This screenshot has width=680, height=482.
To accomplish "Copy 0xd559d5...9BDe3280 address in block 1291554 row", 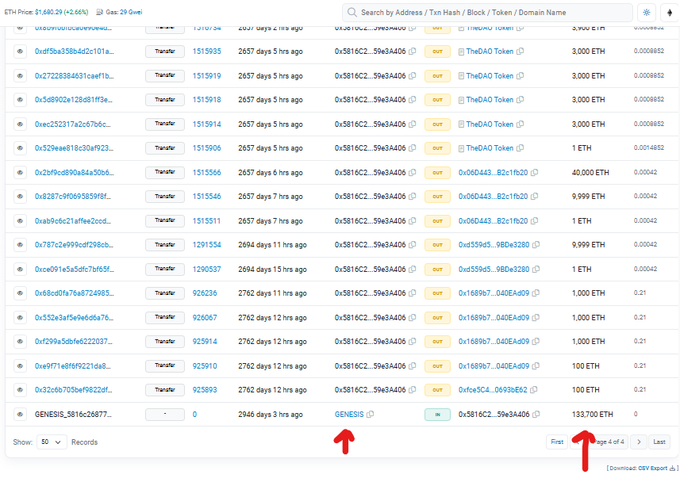I will [536, 245].
